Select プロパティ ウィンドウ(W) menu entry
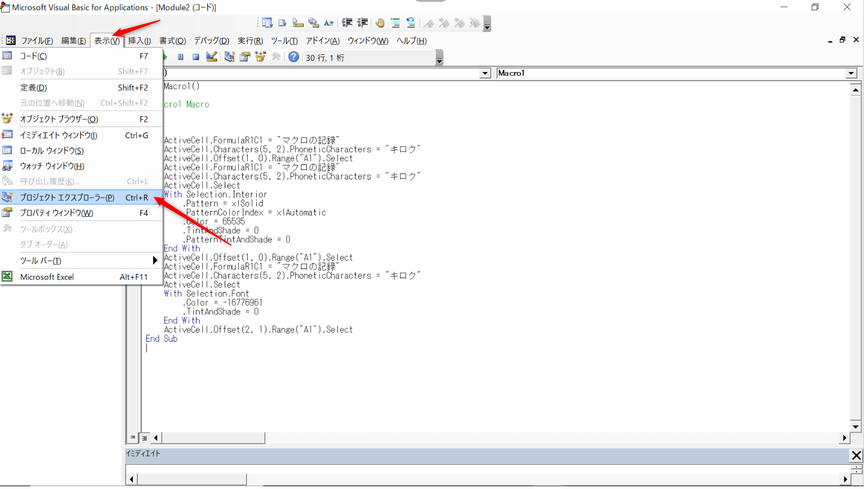868x489 pixels. pos(82,213)
